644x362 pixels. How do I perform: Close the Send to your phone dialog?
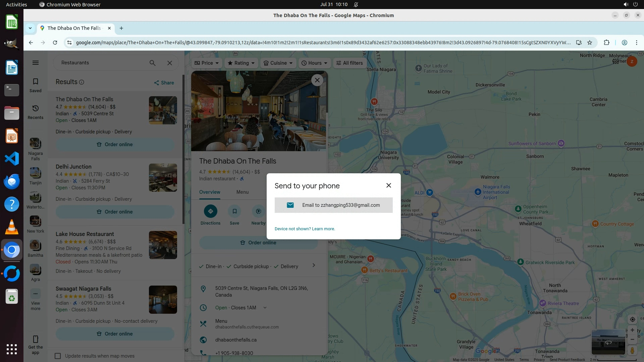pyautogui.click(x=388, y=185)
